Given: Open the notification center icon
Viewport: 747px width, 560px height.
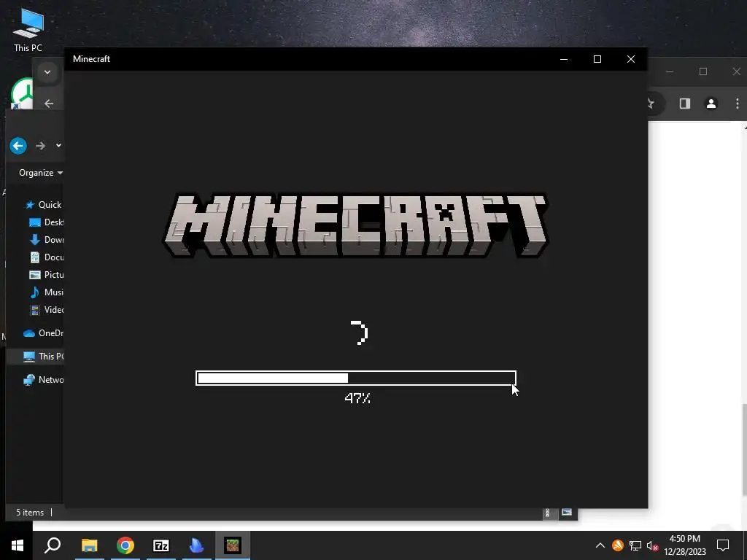Looking at the screenshot, I should click(x=723, y=545).
